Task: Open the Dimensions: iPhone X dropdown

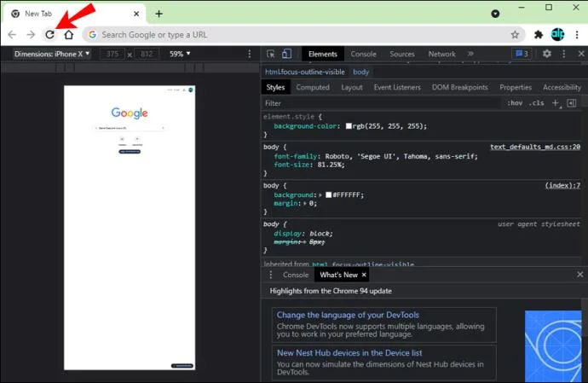Action: pyautogui.click(x=52, y=54)
